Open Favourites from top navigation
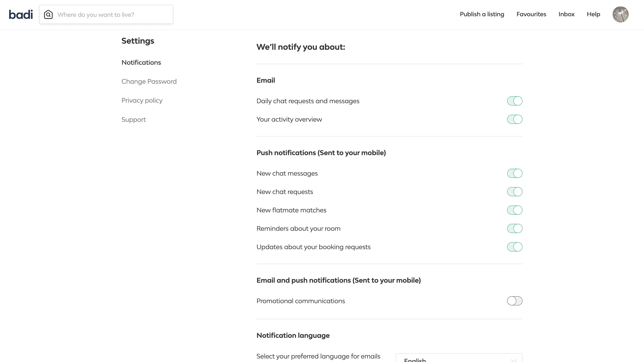 click(x=531, y=14)
